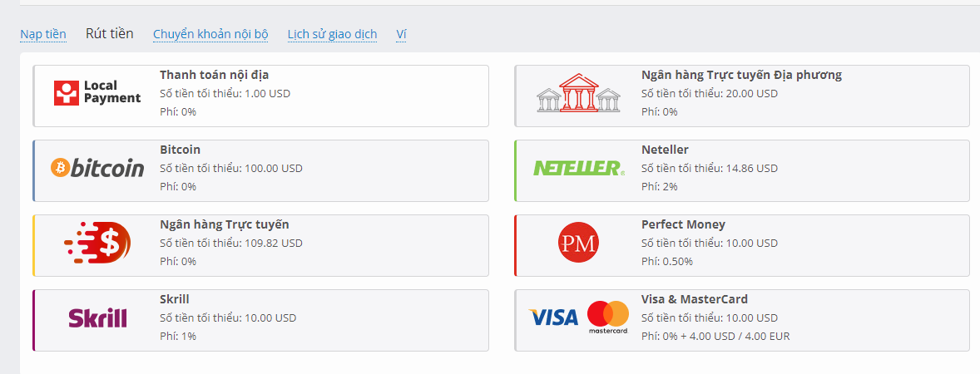This screenshot has height=374, width=980.
Task: Choose the red dollar Online Bank icon
Action: [x=97, y=242]
